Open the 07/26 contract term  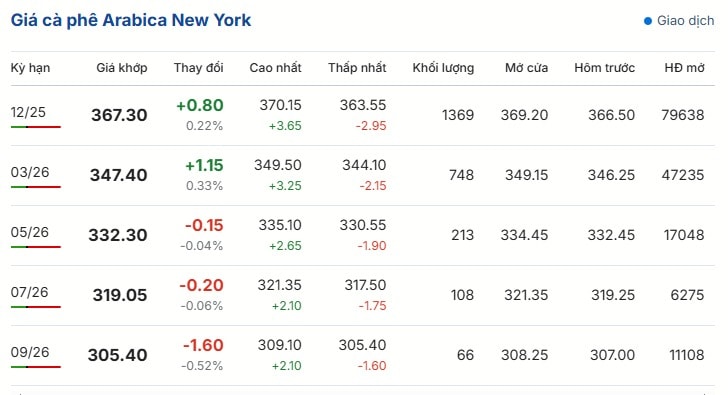pyautogui.click(x=29, y=292)
